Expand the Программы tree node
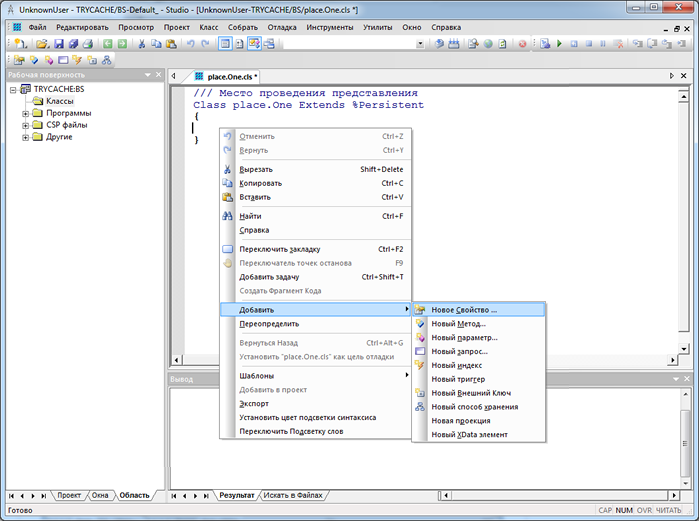Image resolution: width=699 pixels, height=521 pixels. pyautogui.click(x=26, y=114)
